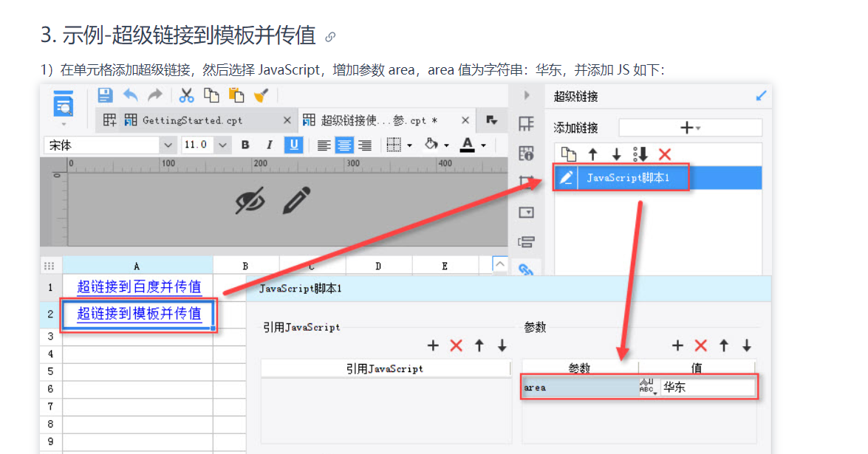Open the cell attributes panel icon in sidebar
The image size is (868, 454).
[526, 154]
